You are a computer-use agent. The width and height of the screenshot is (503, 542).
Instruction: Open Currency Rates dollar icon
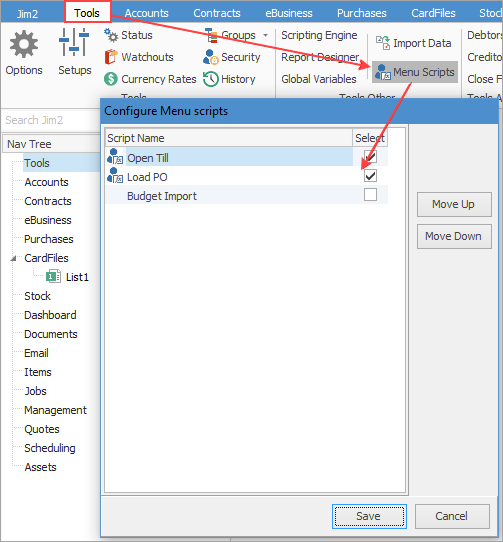point(111,79)
